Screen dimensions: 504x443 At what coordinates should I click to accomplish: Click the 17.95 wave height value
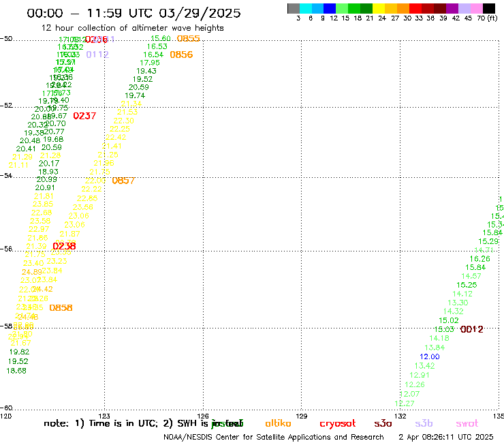click(150, 63)
